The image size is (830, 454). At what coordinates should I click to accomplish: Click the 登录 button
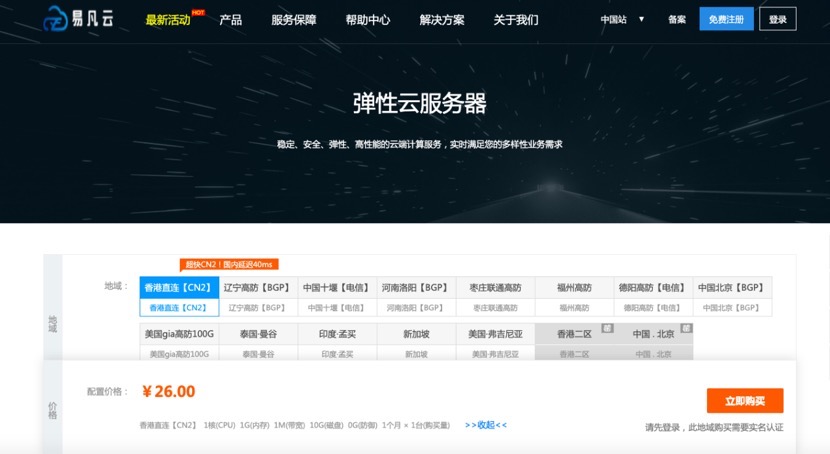[x=777, y=19]
